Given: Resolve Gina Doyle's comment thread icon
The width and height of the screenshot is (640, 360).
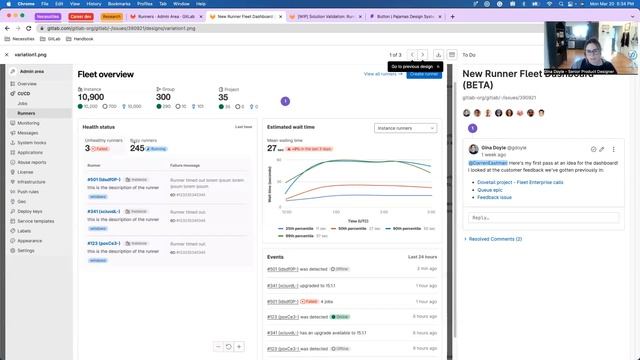Looking at the screenshot, I should (593, 149).
